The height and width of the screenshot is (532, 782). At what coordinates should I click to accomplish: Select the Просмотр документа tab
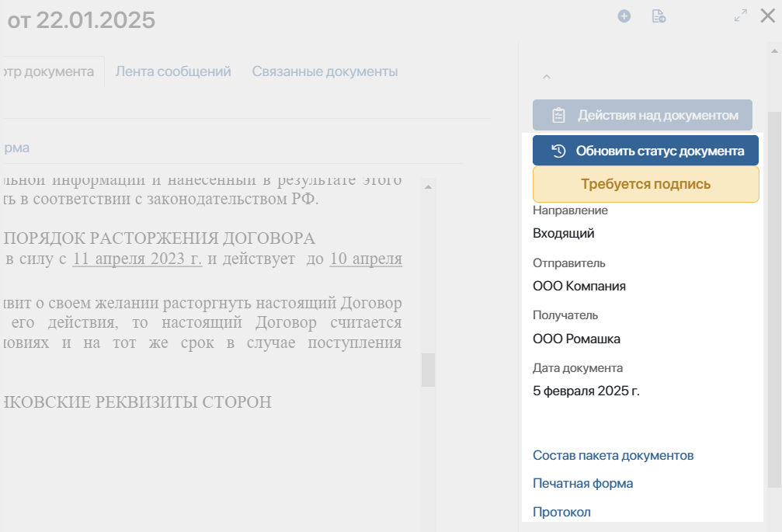coord(47,71)
